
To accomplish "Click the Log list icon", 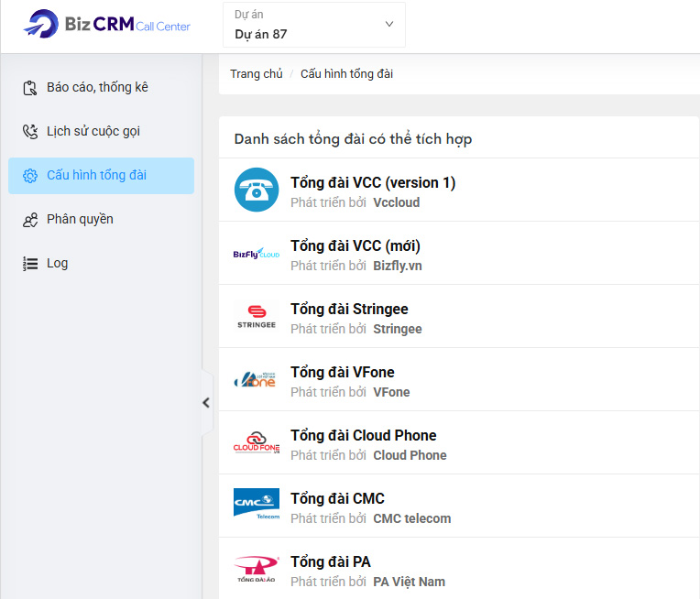I will tap(30, 264).
